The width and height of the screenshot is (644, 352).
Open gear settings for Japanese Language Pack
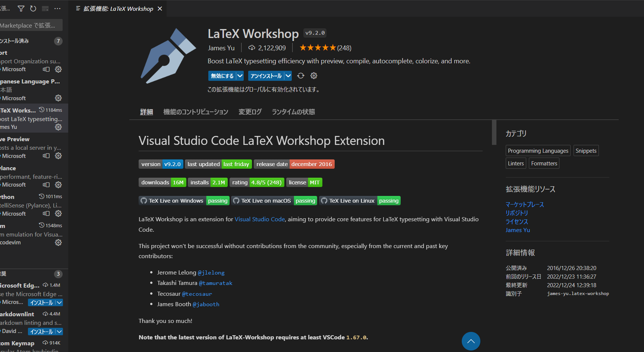click(59, 98)
